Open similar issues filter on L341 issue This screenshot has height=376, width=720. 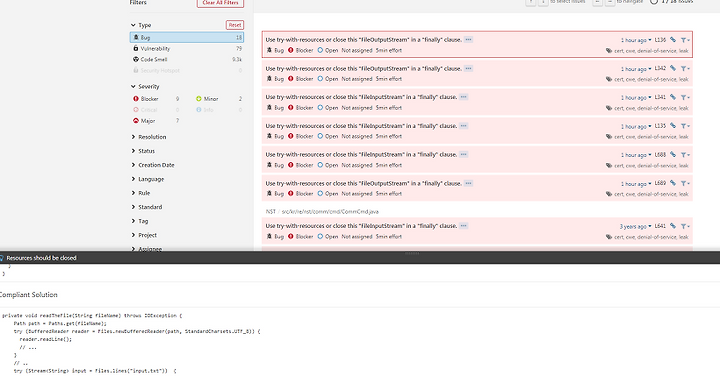click(685, 98)
